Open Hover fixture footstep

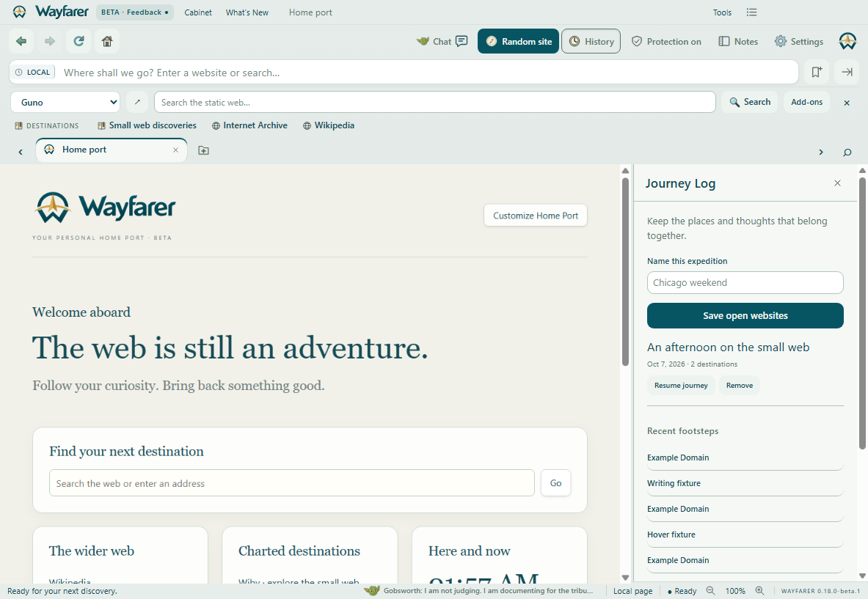[745, 534]
